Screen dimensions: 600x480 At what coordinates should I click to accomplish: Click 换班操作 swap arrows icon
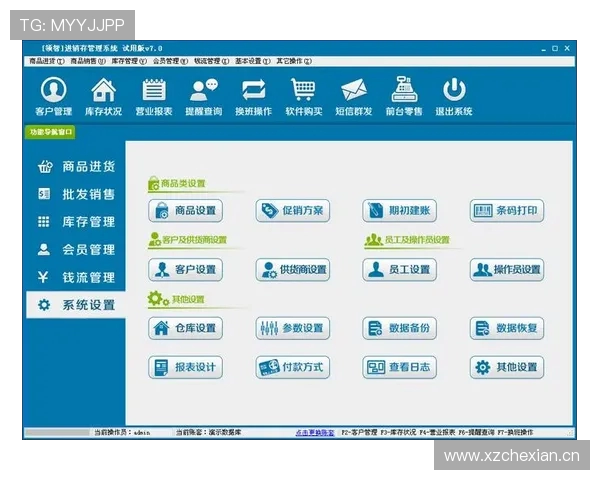click(x=253, y=96)
